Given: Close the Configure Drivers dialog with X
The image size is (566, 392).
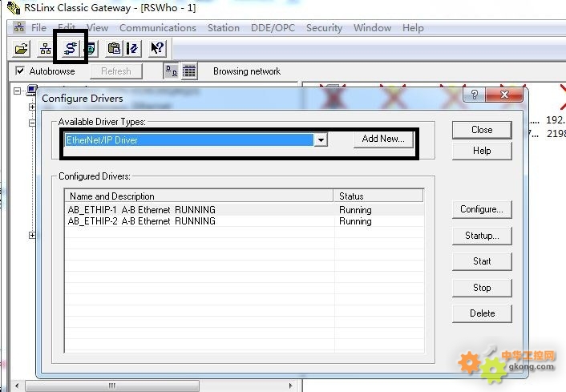Looking at the screenshot, I should (x=504, y=95).
